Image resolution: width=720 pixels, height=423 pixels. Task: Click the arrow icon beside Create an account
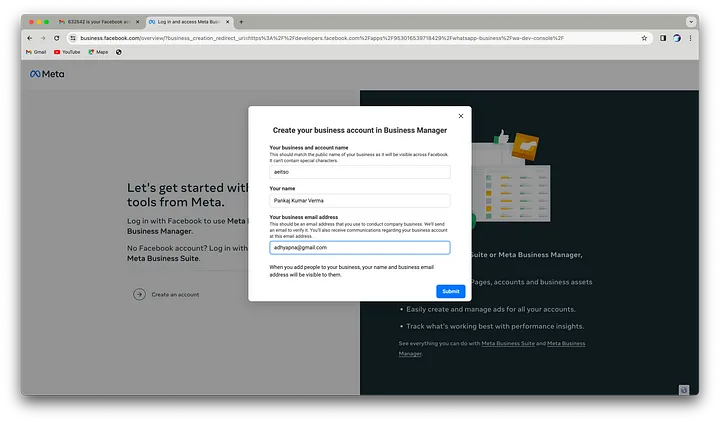(x=139, y=294)
